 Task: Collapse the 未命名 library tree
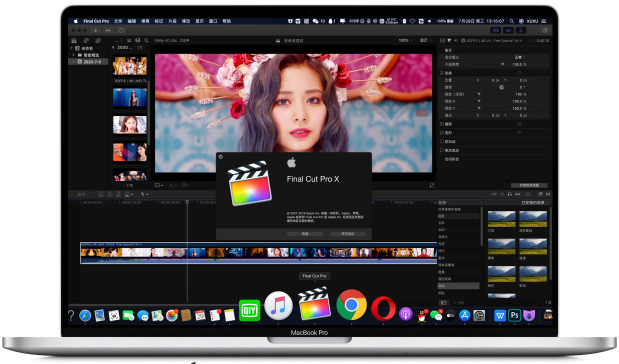tap(71, 48)
